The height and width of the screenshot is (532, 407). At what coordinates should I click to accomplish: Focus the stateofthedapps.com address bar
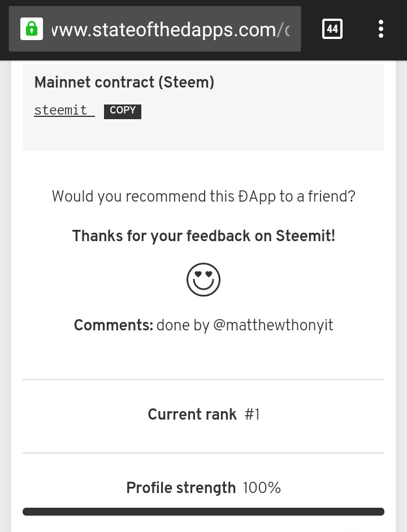coord(154,29)
